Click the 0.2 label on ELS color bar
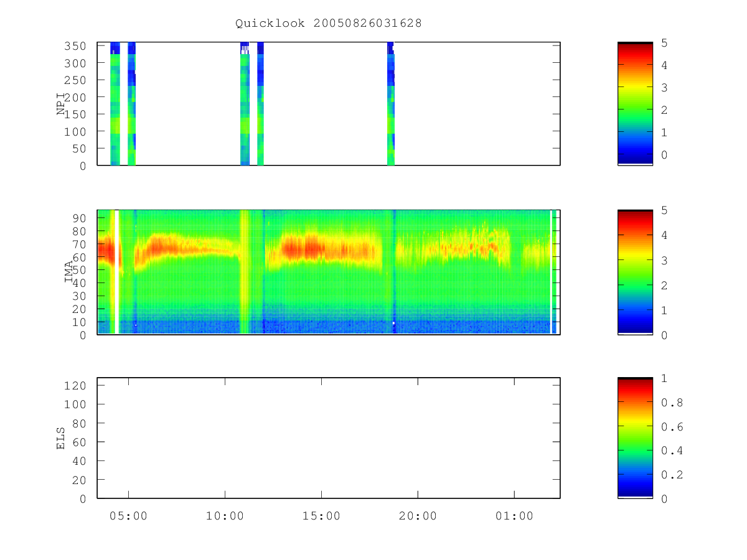 pos(672,475)
